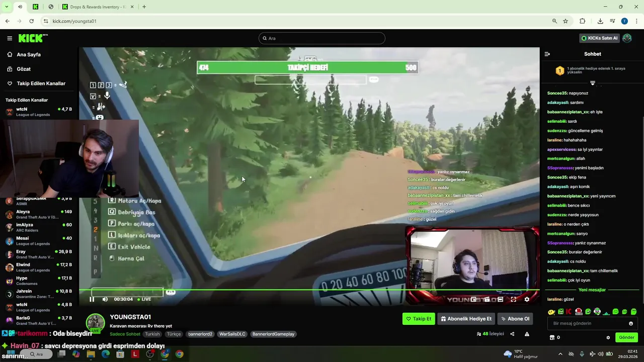
Task: Click Takip Et button
Action: pos(419,319)
